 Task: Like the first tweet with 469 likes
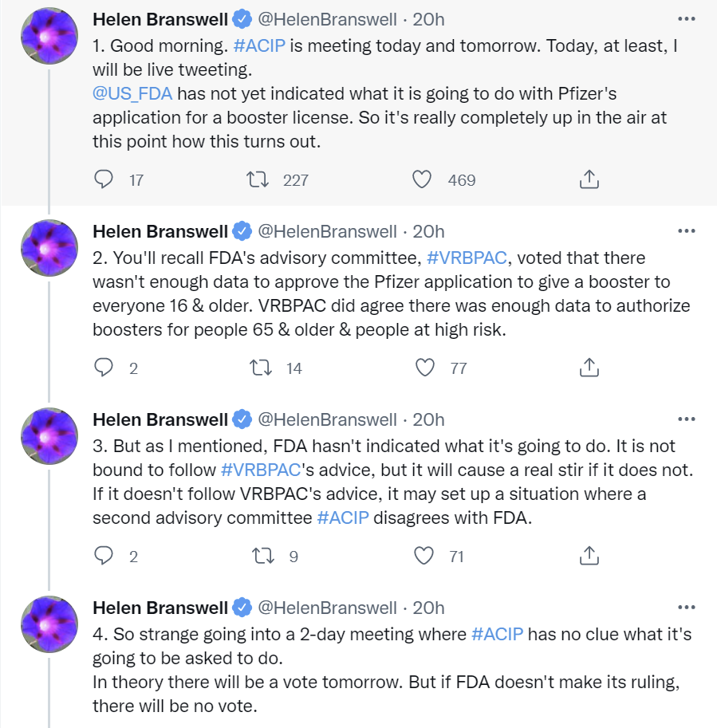click(422, 179)
